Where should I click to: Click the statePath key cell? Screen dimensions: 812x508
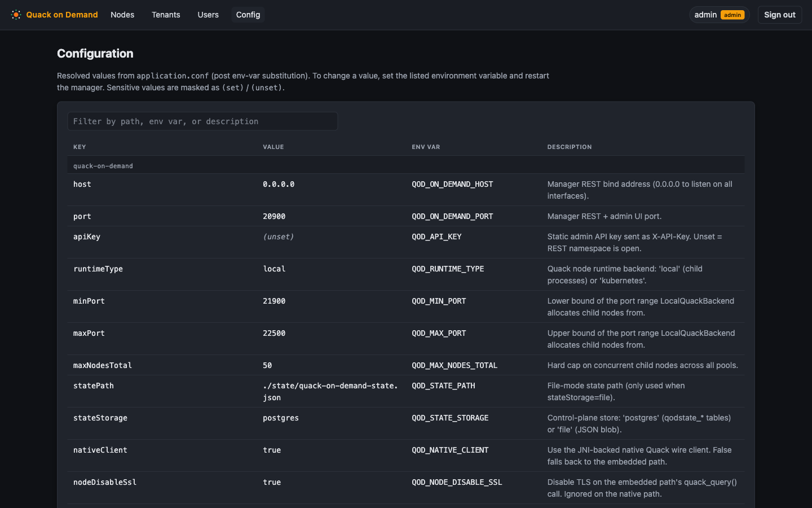(94, 386)
